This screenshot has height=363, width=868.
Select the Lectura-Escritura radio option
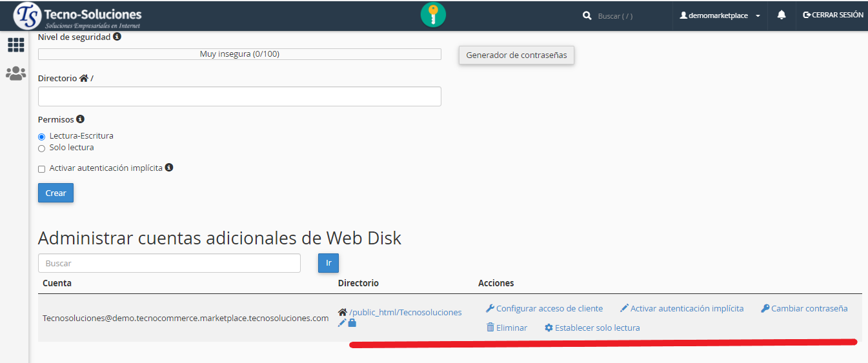coord(42,137)
